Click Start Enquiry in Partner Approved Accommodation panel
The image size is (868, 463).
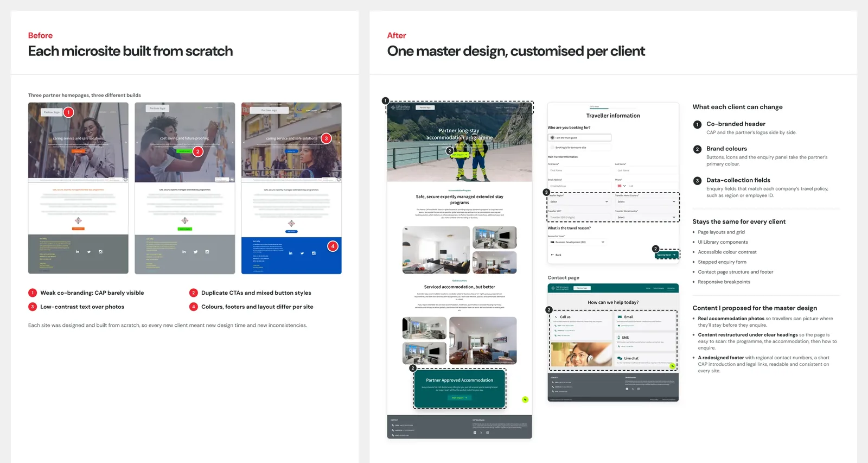point(459,397)
